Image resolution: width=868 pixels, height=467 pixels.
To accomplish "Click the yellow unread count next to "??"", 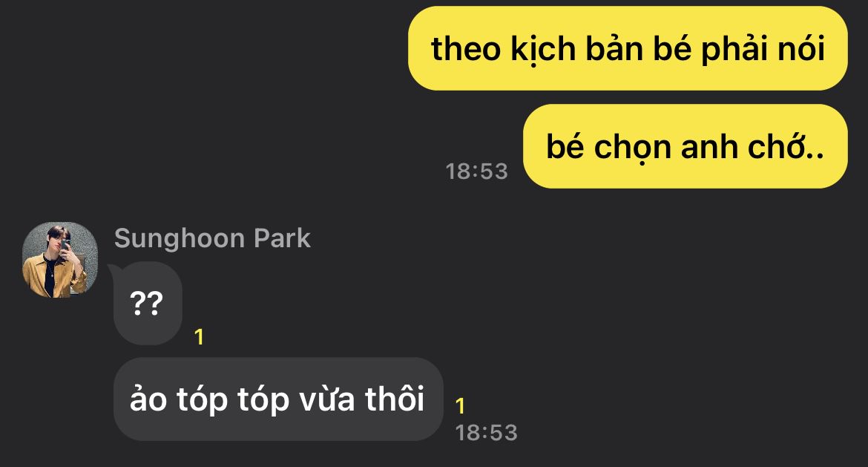I will pyautogui.click(x=200, y=337).
